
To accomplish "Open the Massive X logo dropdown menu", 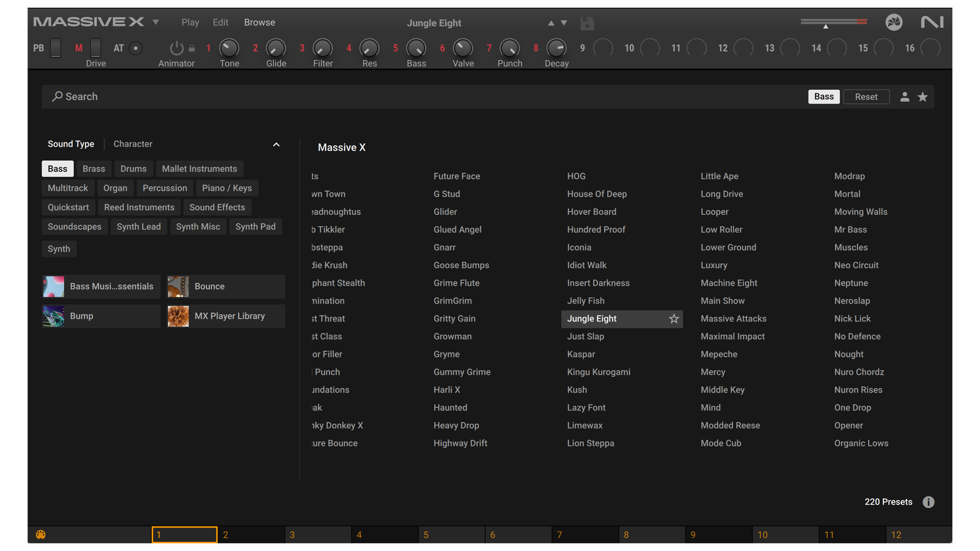I will coord(156,22).
